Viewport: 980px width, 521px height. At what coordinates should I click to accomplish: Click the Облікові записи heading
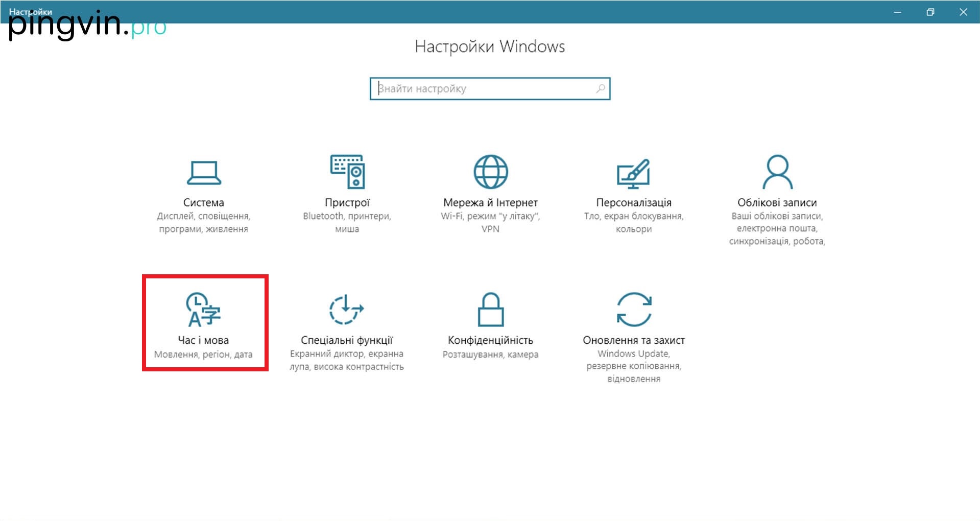tap(777, 203)
